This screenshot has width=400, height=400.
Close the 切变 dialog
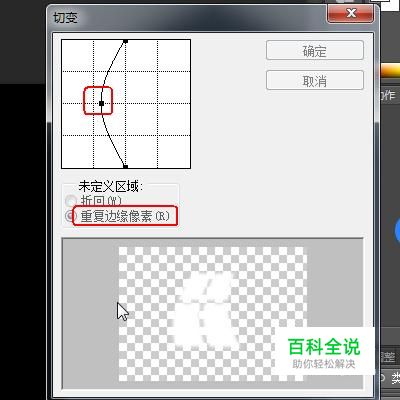point(351,13)
